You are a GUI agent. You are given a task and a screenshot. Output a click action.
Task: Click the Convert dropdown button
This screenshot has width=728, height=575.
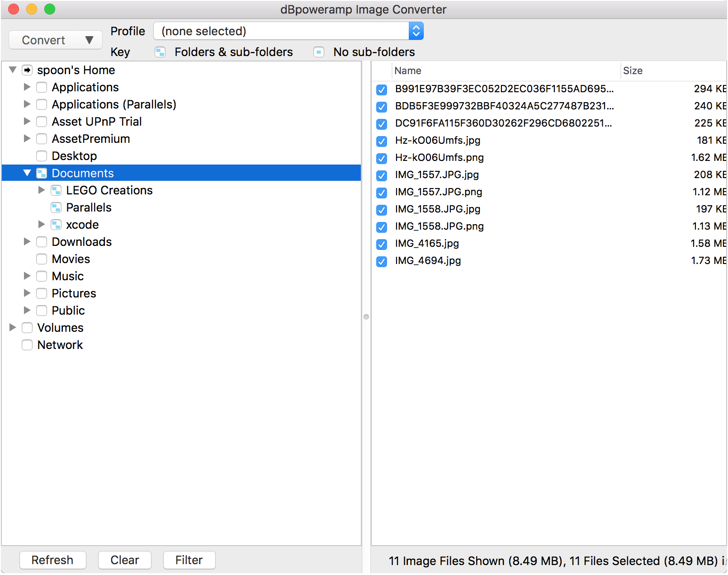click(x=56, y=40)
